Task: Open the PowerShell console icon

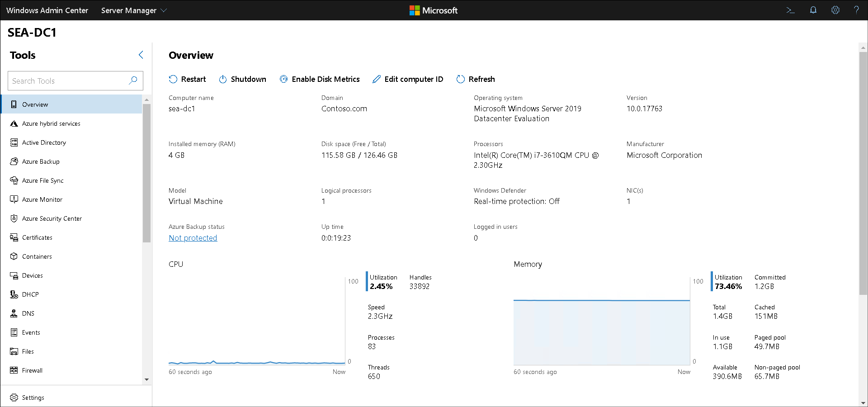Action: point(790,10)
